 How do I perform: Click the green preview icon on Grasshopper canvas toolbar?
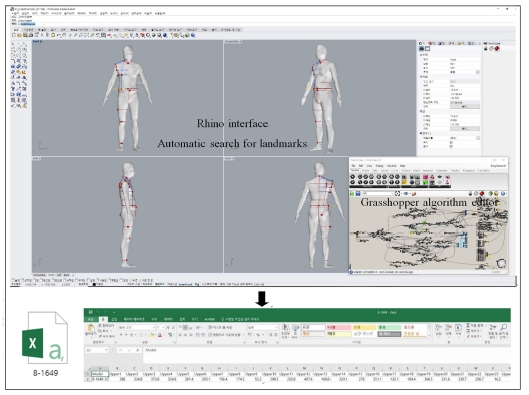click(x=491, y=194)
